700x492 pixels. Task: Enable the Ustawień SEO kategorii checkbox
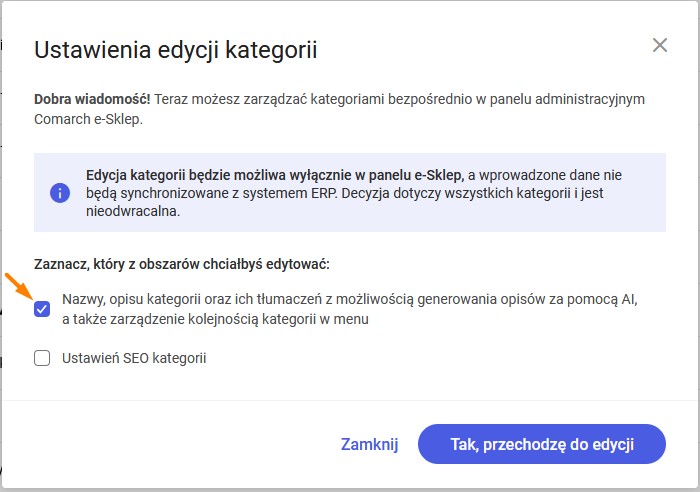(42, 358)
